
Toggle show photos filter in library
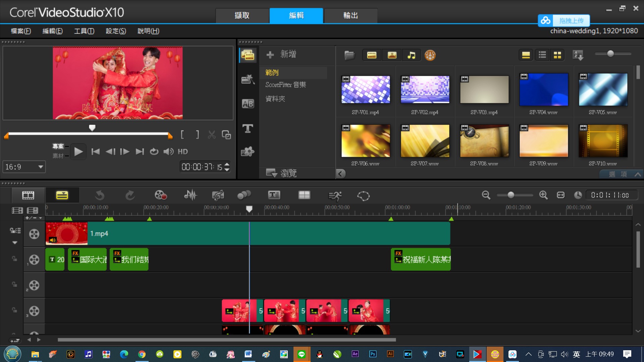click(x=392, y=55)
